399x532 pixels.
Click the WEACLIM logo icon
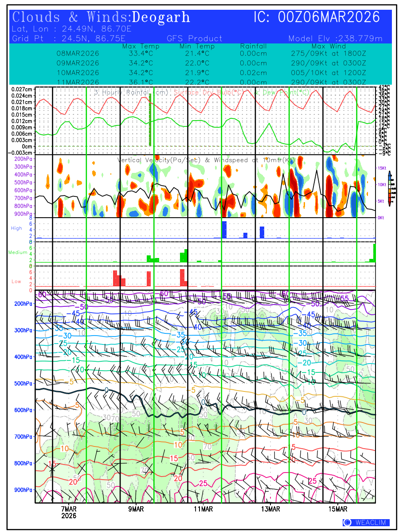(347, 523)
